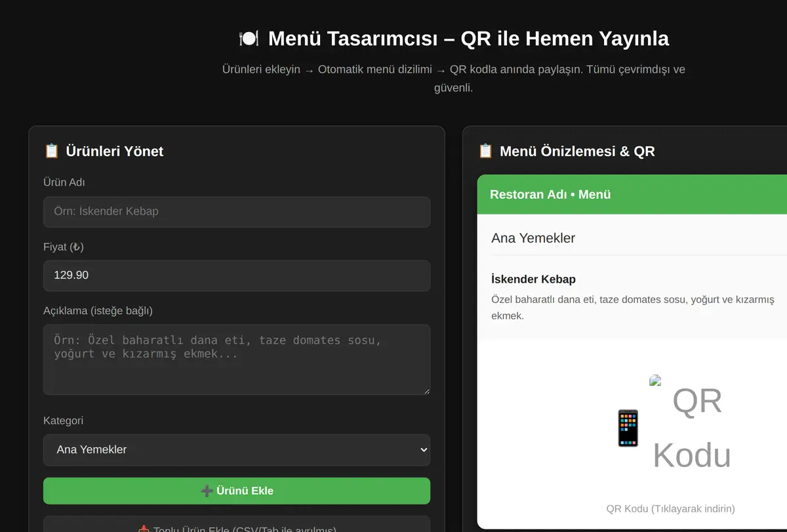Open the Kategori dropdown set to Ana Yemekler
The image size is (787, 532).
[237, 450]
